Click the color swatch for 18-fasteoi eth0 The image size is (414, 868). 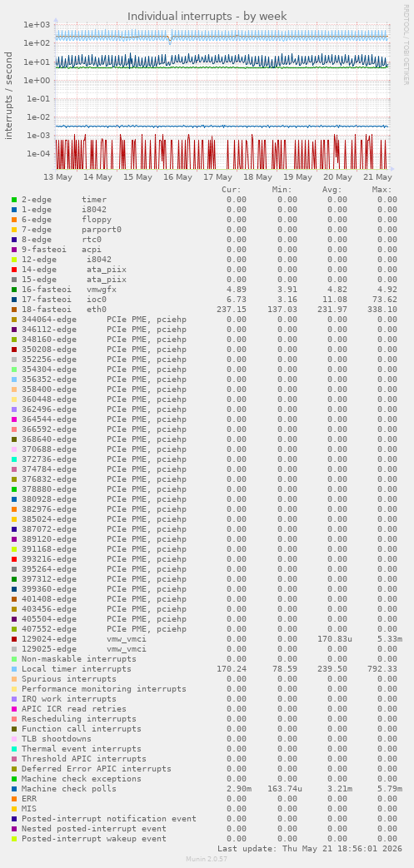(x=14, y=309)
